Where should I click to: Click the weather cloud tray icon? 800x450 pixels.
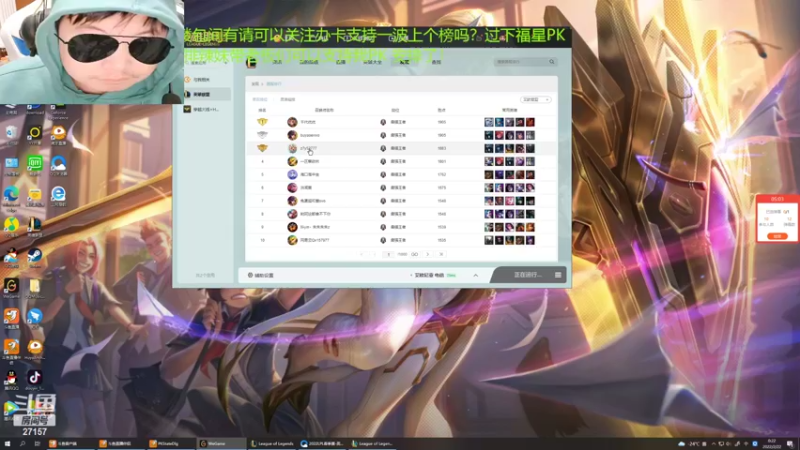(x=682, y=444)
